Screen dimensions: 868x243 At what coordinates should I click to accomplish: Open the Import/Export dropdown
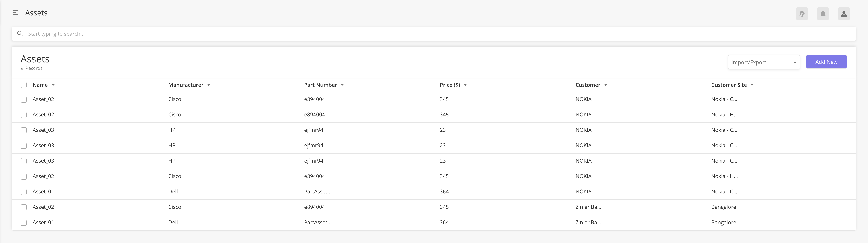tap(763, 62)
